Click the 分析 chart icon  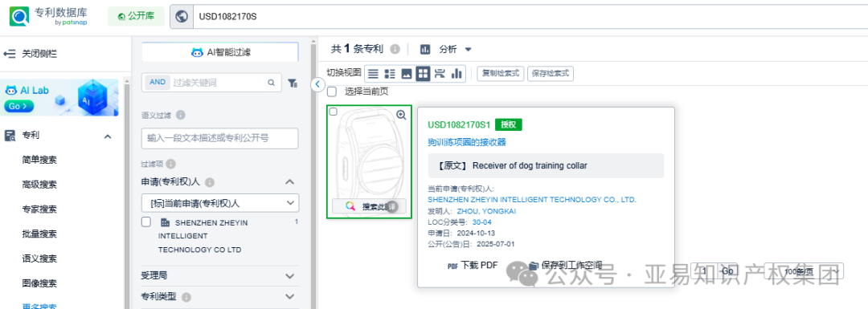[x=425, y=49]
